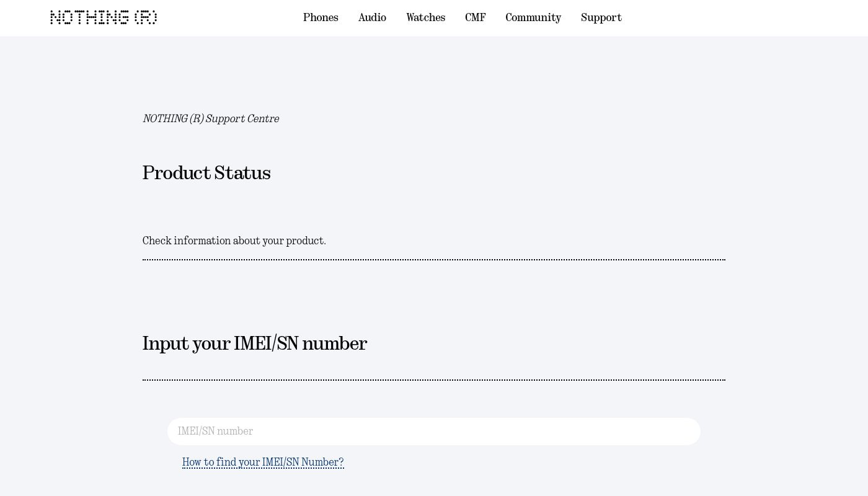This screenshot has height=496, width=868.
Task: Click the dotted divider above the input field
Action: click(x=434, y=380)
